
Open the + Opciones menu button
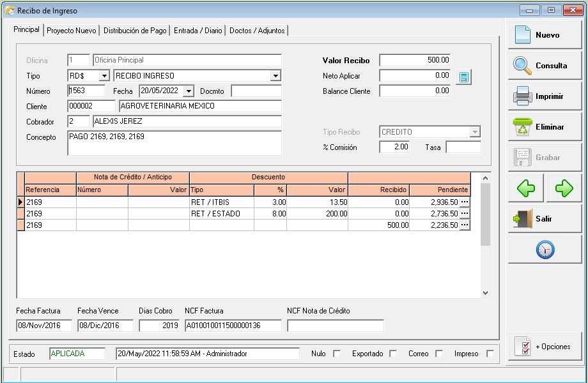pyautogui.click(x=545, y=347)
